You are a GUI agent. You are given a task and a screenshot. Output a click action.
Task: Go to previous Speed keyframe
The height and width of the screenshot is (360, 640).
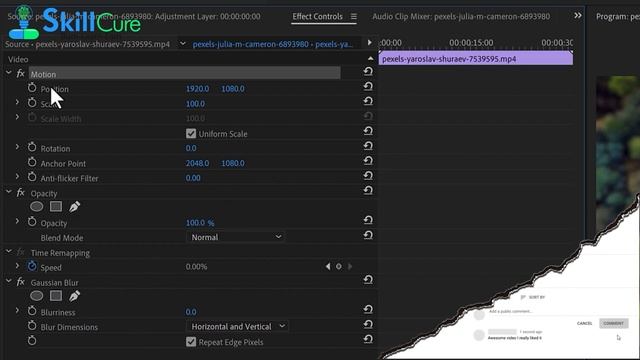(328, 267)
